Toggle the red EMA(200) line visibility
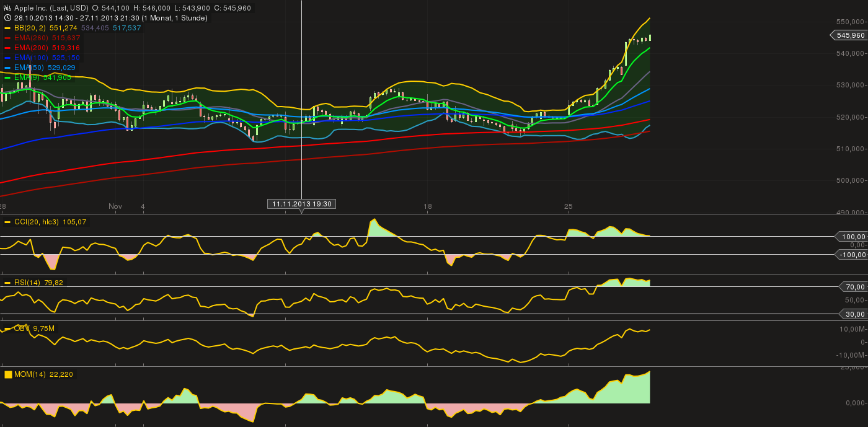Screen dimensions: 868x427 coord(7,47)
